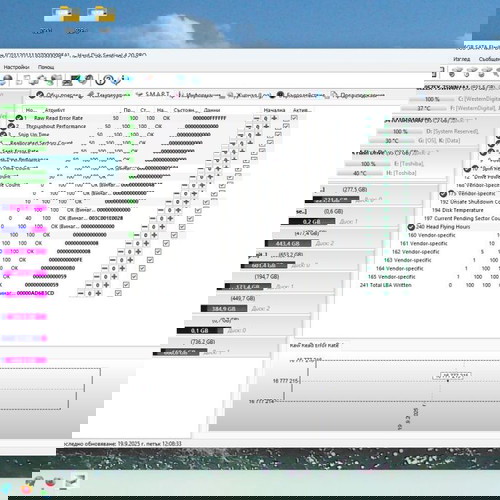Click the disk icon at the toolbar's left end

tap(6, 80)
